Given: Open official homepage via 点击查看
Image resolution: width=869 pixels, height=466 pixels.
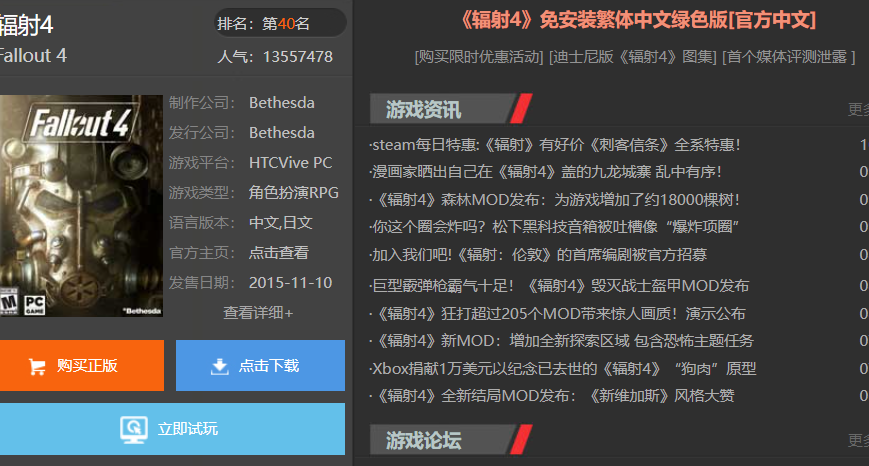Looking at the screenshot, I should 279,253.
